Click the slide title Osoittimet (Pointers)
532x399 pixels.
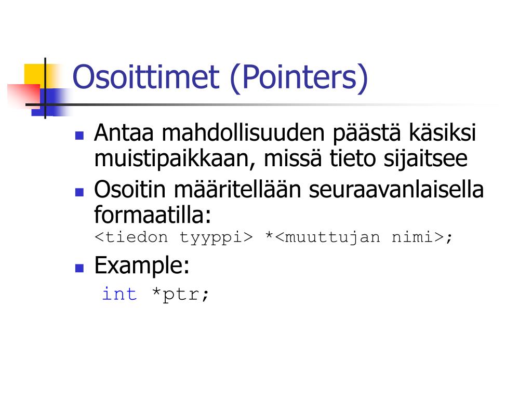(220, 78)
